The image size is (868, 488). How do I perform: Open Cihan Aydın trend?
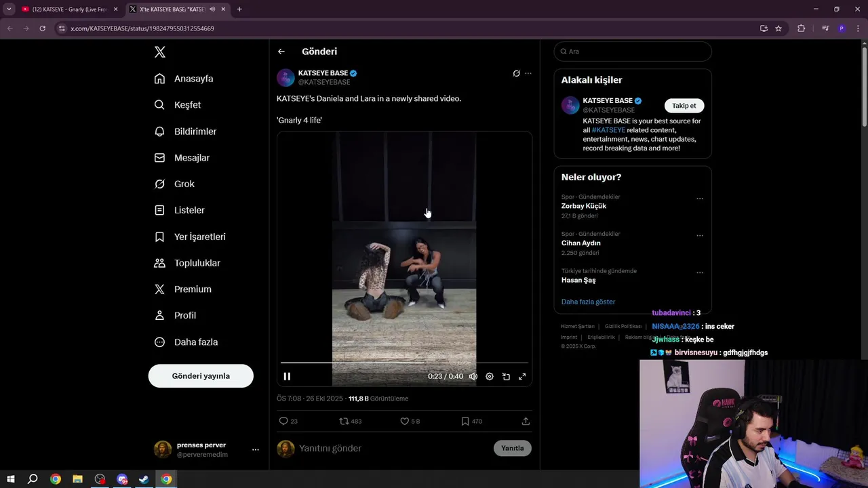tap(581, 243)
